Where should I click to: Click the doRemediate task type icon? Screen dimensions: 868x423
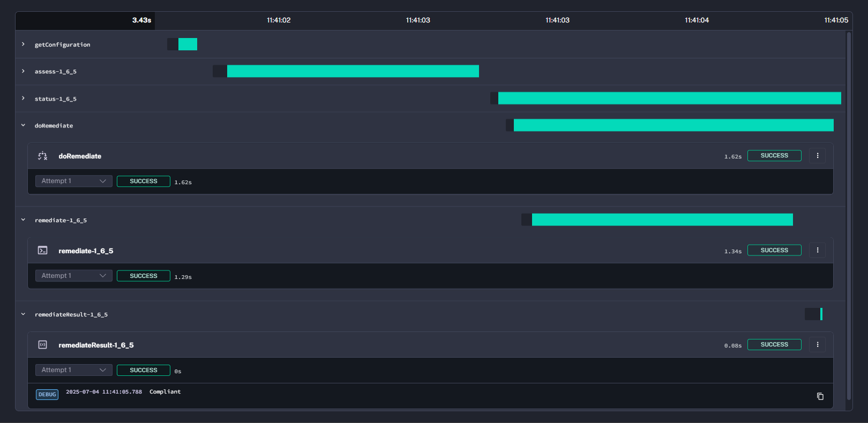pos(42,156)
